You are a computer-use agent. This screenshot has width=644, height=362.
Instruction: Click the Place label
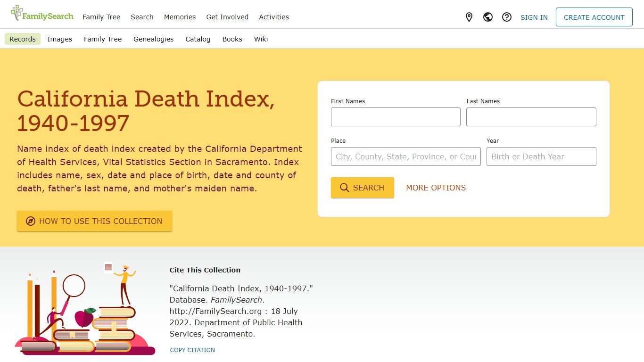pos(339,141)
